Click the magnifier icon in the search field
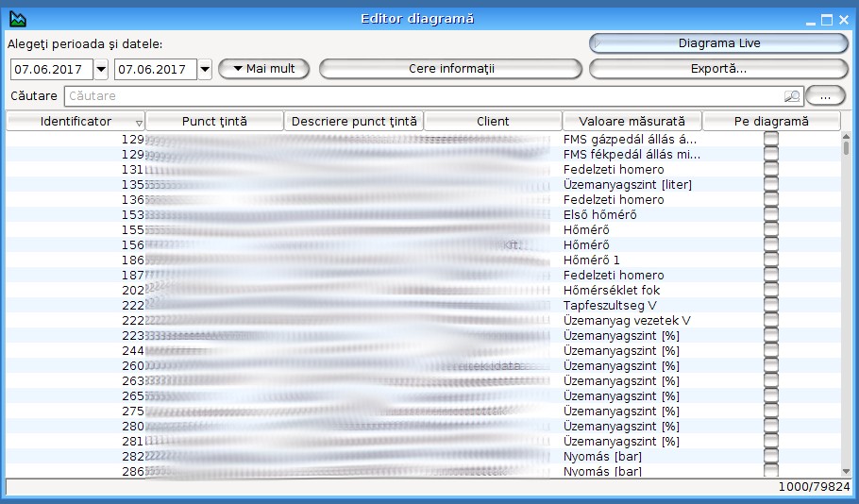 (791, 96)
